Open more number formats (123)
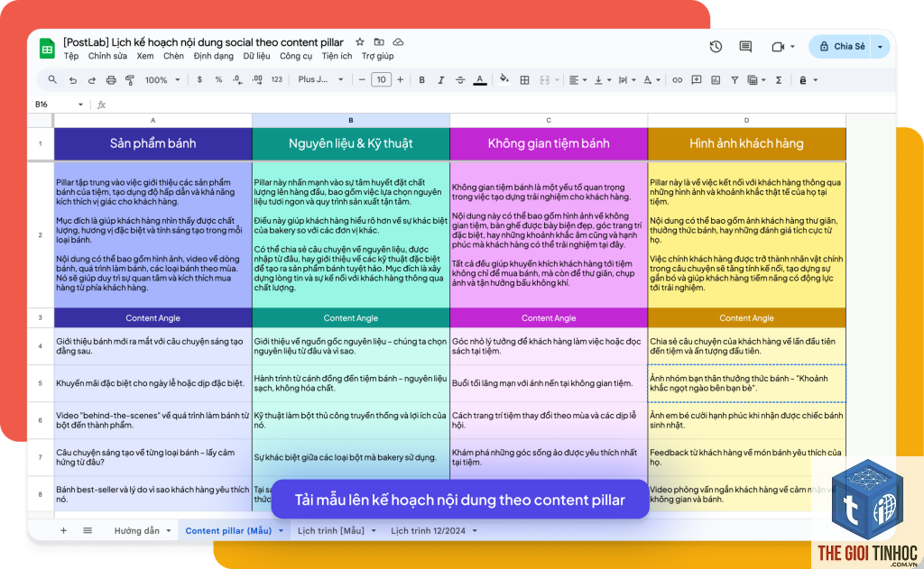 [x=276, y=79]
